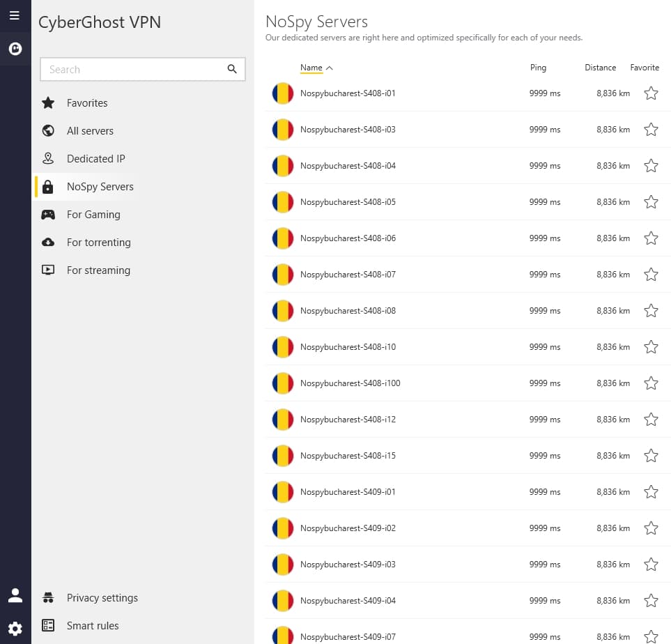671x644 pixels.
Task: Click the All servers globe icon
Action: point(48,130)
